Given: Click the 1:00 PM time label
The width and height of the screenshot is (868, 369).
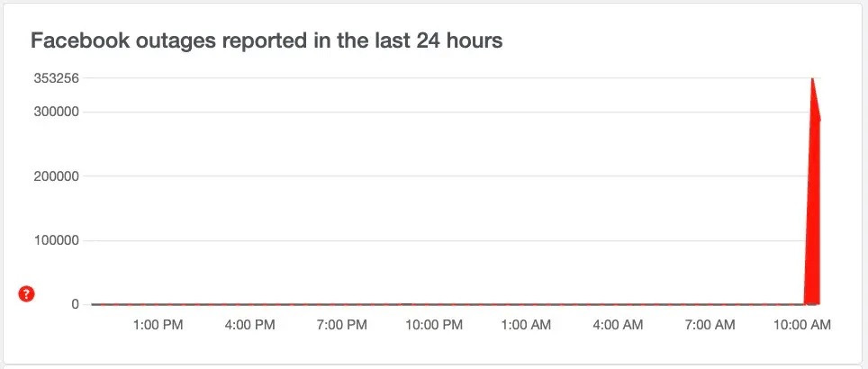Looking at the screenshot, I should [x=158, y=325].
